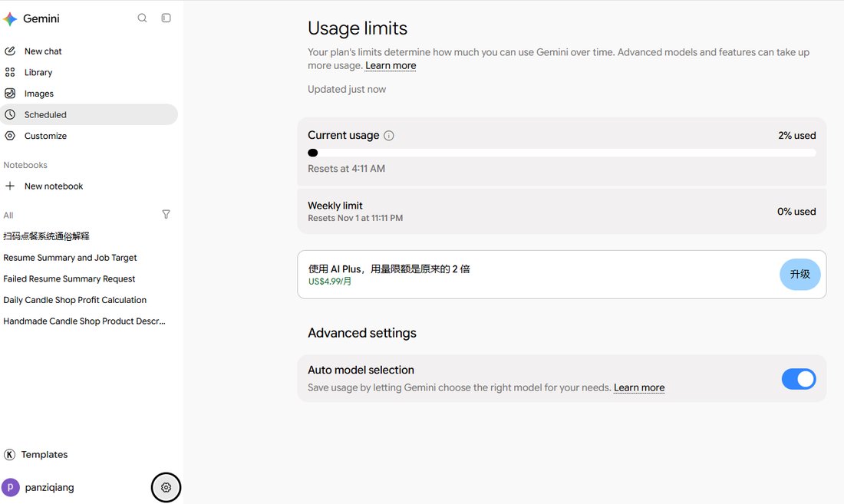
Task: Click the Weekly limit label
Action: coord(335,206)
